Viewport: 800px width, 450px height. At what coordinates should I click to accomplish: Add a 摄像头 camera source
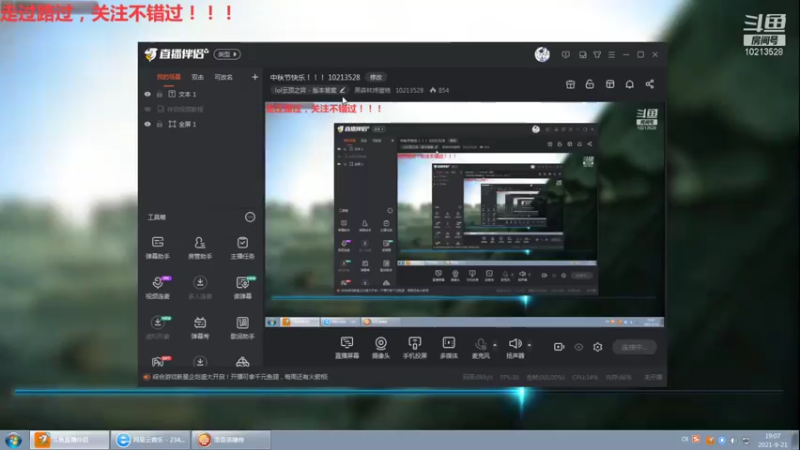click(x=381, y=347)
